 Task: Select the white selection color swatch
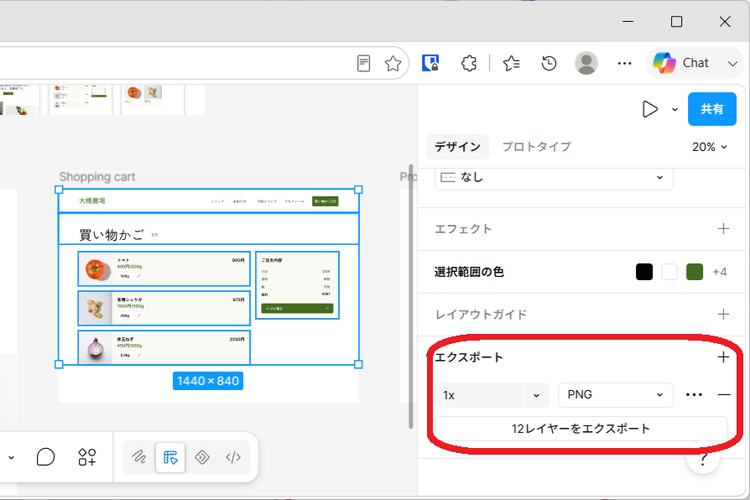pyautogui.click(x=669, y=272)
